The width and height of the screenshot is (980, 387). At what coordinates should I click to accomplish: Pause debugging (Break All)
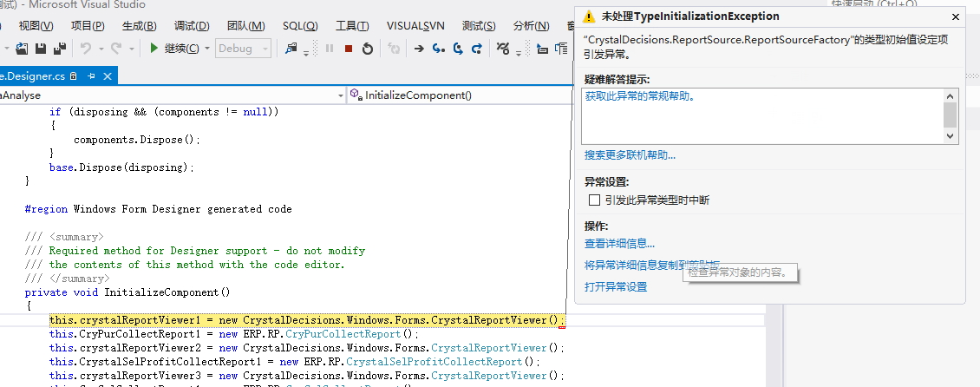coord(330,48)
